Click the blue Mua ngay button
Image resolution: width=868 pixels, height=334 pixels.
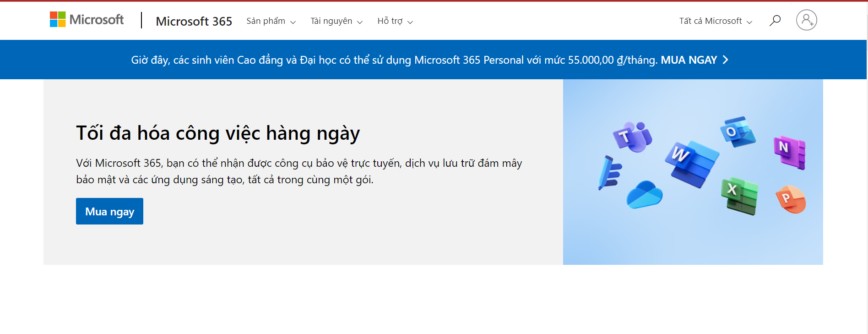click(109, 211)
